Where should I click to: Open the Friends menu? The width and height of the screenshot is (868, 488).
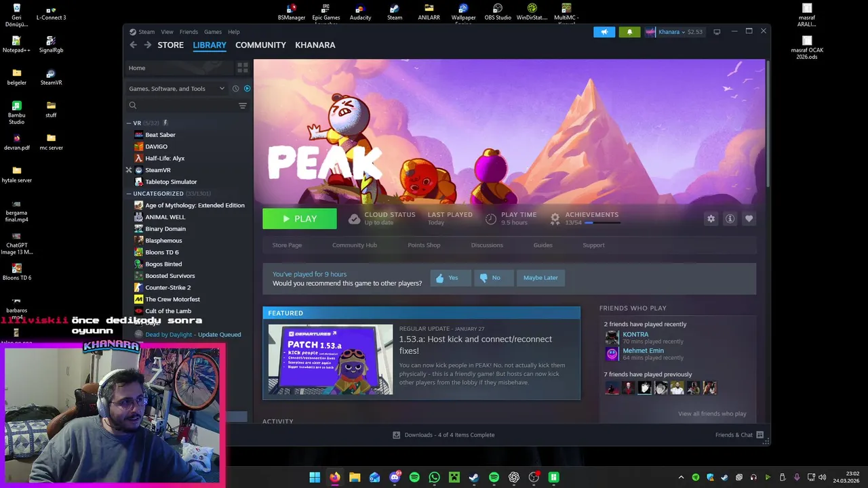189,32
